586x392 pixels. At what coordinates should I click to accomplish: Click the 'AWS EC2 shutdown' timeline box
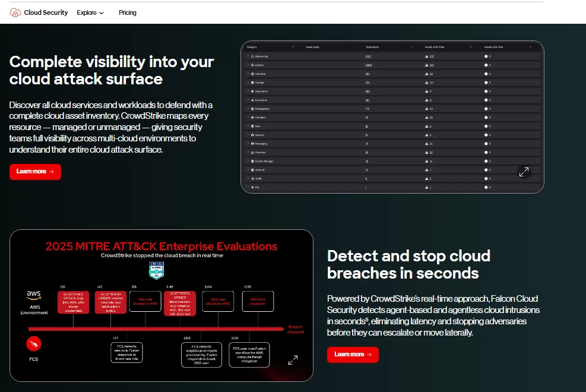coord(258,301)
